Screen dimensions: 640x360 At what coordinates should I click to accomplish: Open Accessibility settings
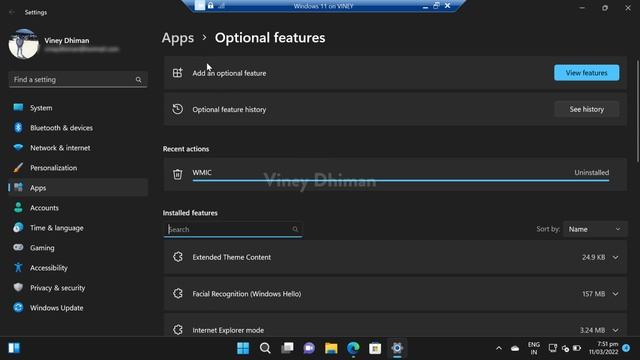click(78, 268)
